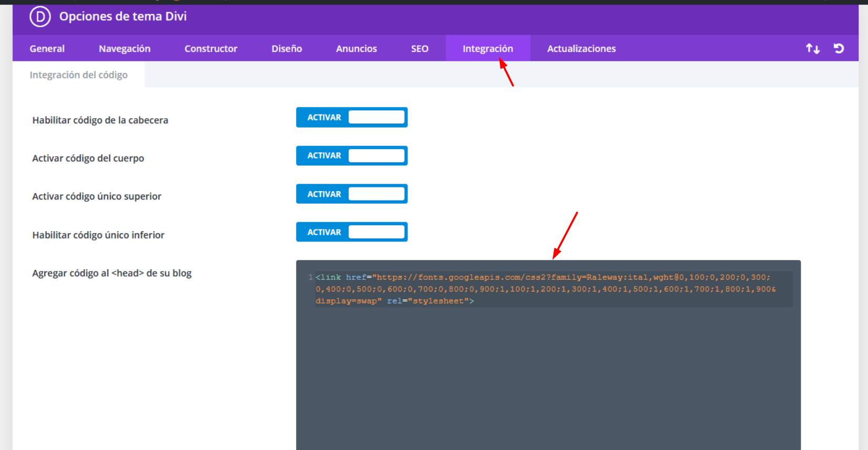Click the Activar código del cuerpo label
Image resolution: width=868 pixels, height=450 pixels.
coord(88,159)
